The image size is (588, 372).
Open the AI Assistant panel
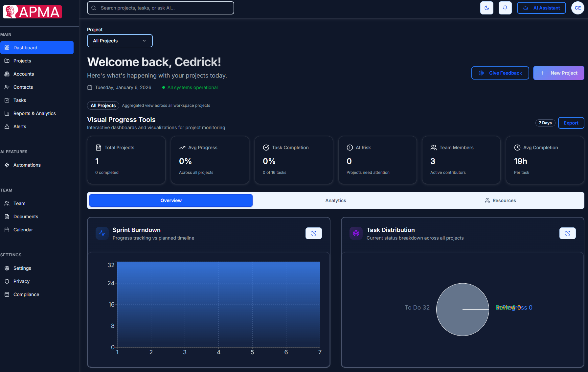click(541, 8)
